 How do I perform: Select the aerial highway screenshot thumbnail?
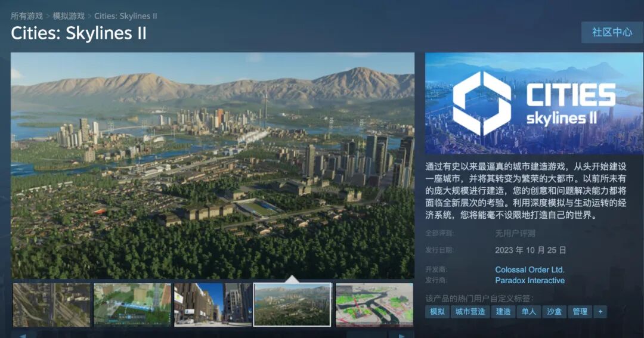pos(51,305)
